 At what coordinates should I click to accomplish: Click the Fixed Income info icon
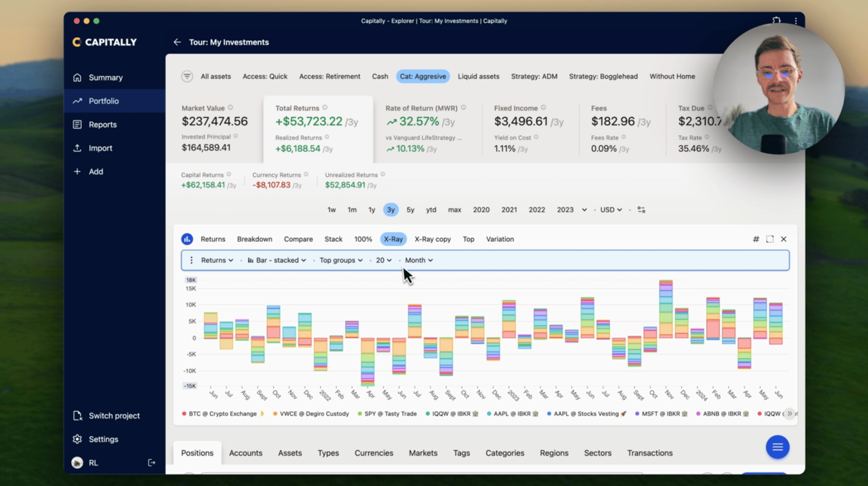[x=543, y=107]
